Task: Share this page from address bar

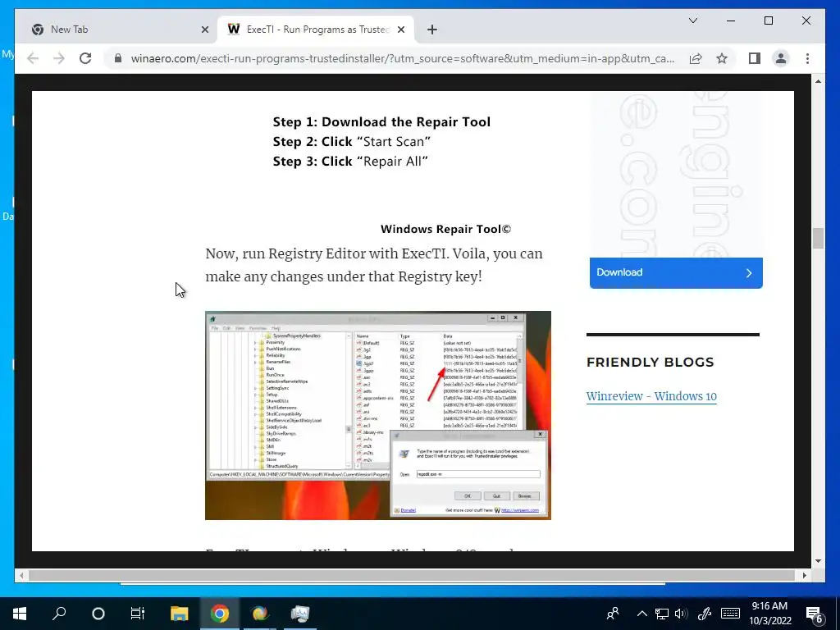Action: point(696,58)
